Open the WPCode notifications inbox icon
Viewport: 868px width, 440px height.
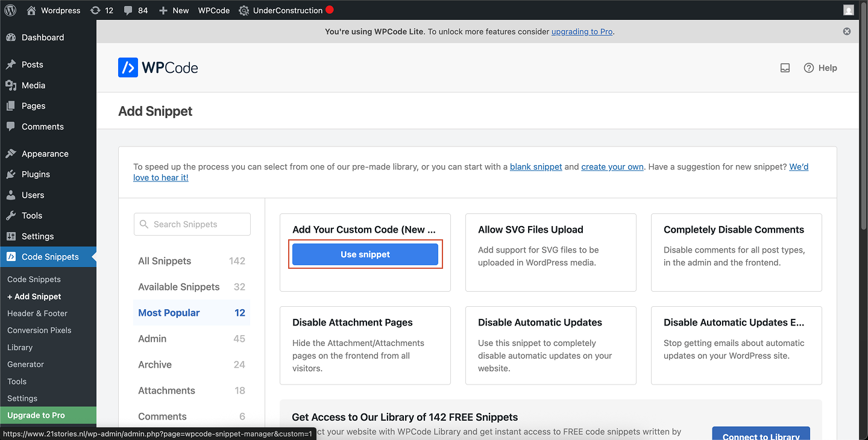[785, 68]
